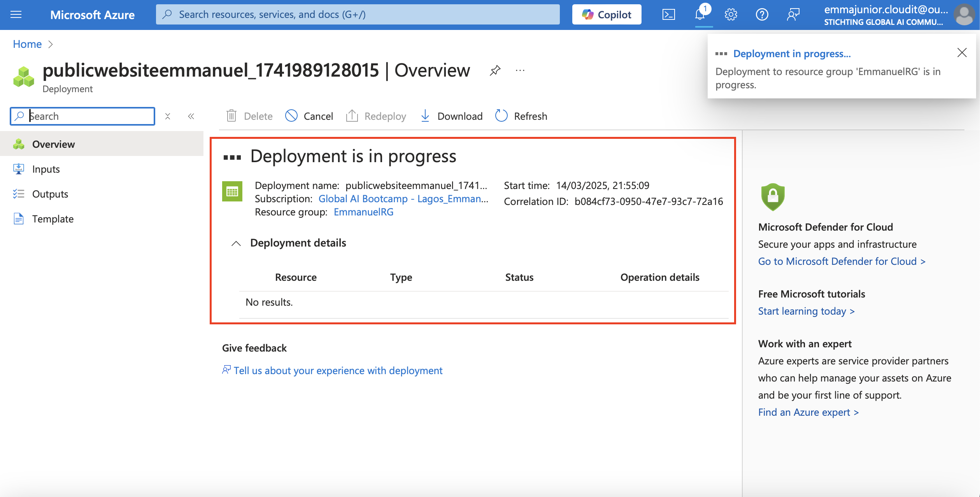
Task: Focus the global search resources bar
Action: click(x=358, y=14)
